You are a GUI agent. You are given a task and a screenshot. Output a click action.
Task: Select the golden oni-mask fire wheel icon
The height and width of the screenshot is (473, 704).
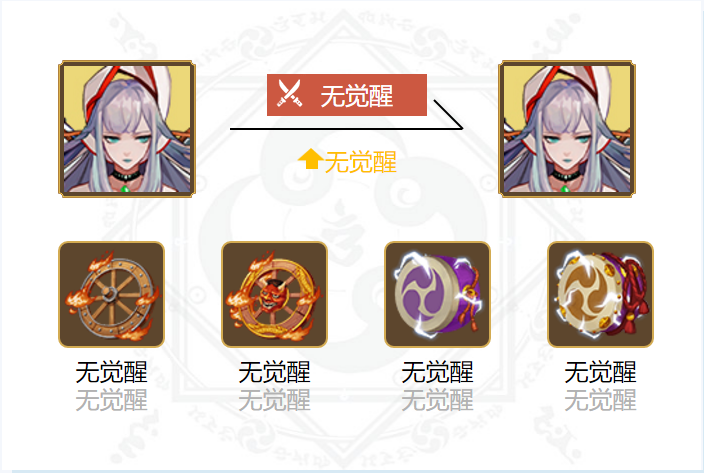click(274, 294)
